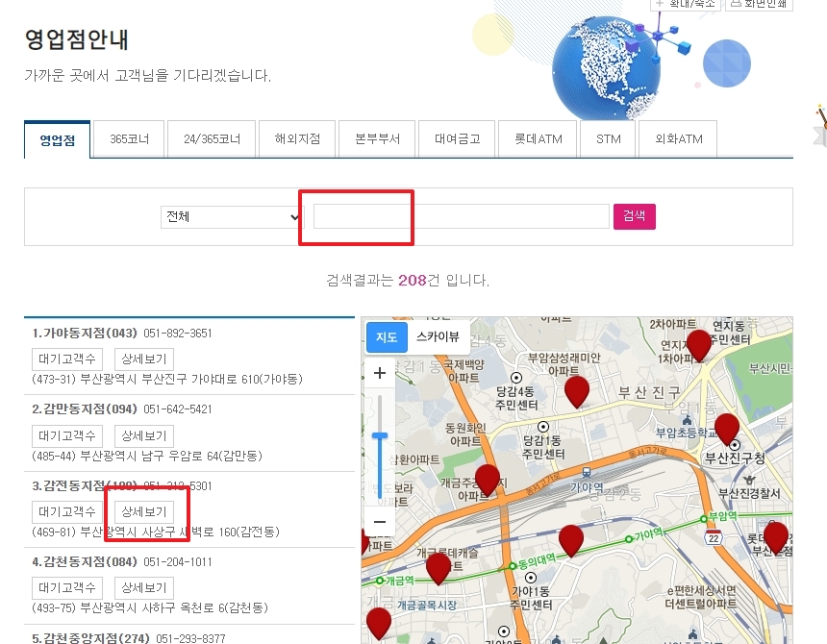The width and height of the screenshot is (827, 644).
Task: Zoom in with the map plus button
Action: [380, 373]
